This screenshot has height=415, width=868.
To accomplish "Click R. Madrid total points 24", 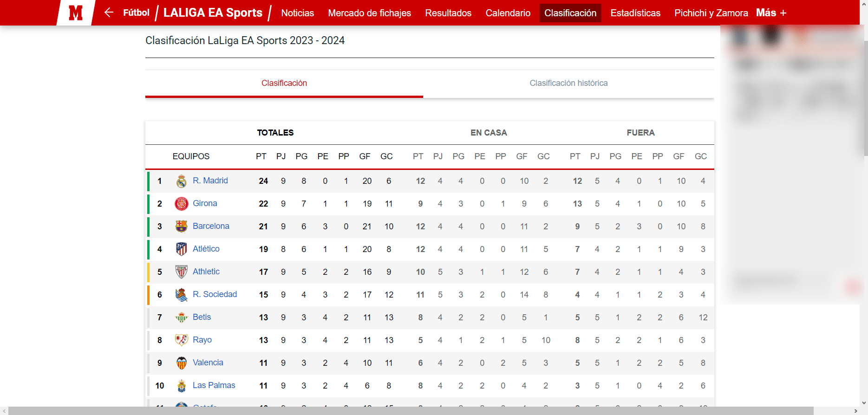I will point(263,181).
